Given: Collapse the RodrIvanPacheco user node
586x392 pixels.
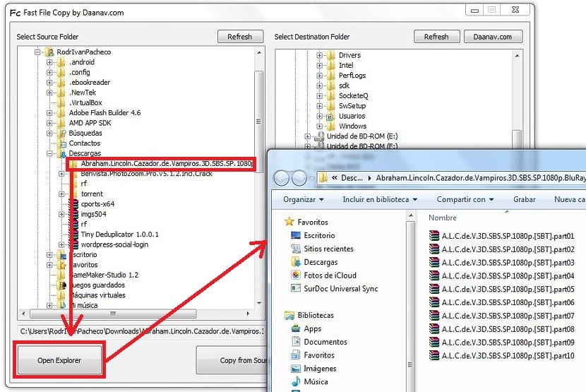Looking at the screenshot, I should pos(37,52).
